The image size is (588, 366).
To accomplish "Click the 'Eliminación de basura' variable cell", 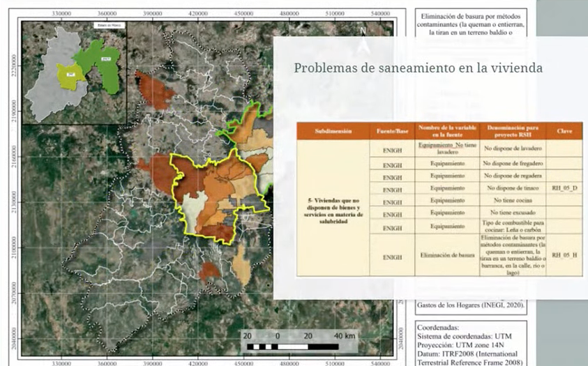I will 446,255.
